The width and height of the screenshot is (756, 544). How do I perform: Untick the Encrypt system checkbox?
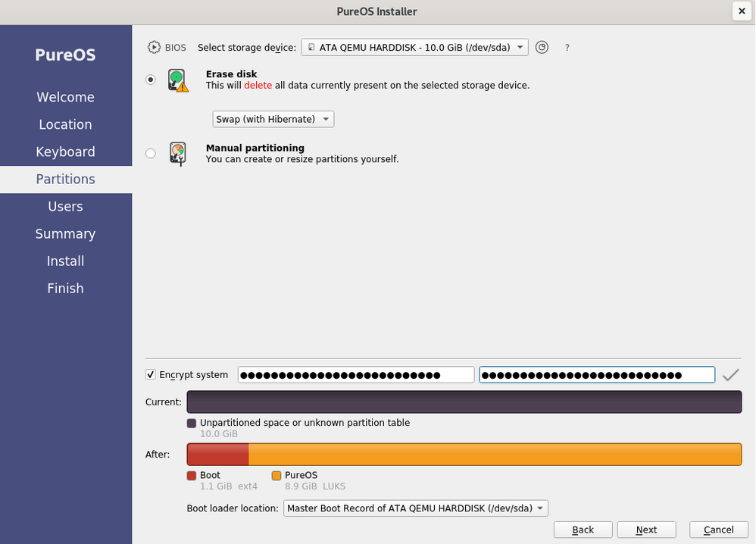click(151, 375)
